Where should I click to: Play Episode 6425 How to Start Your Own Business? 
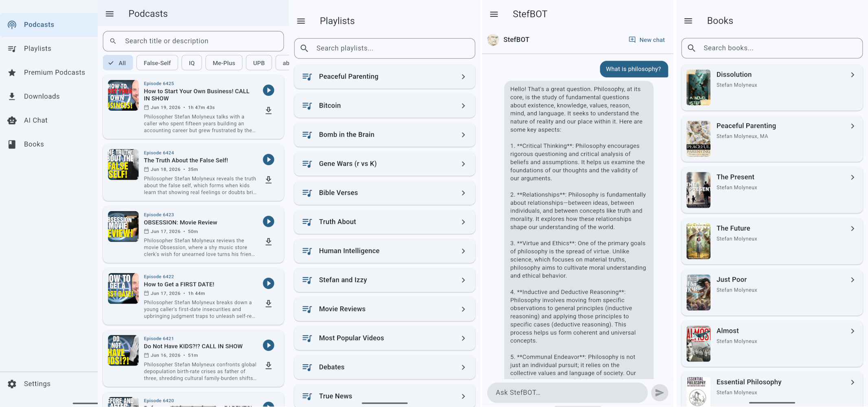[268, 90]
